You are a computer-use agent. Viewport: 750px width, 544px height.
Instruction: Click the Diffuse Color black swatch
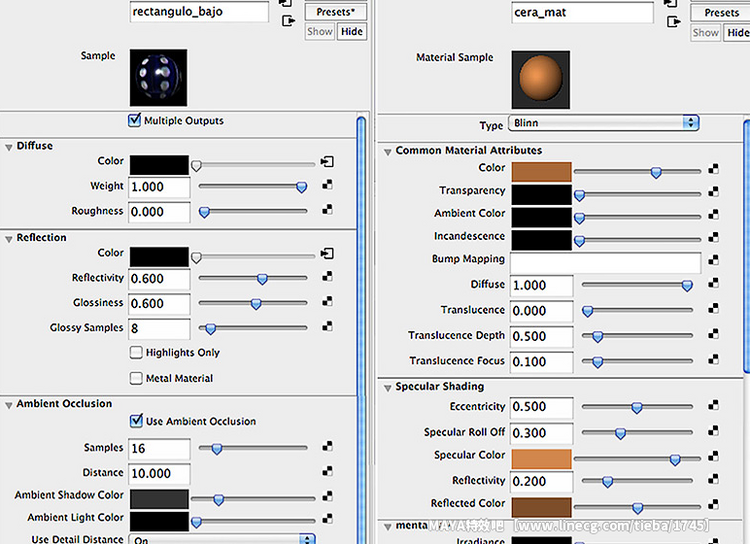coord(159,165)
